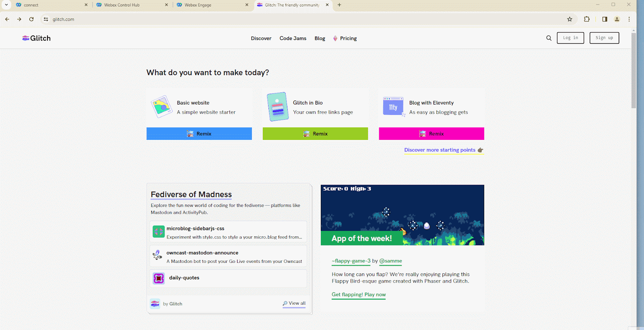Open the Fediverse of Madness heading link
Viewport: 644px width, 330px height.
point(191,195)
